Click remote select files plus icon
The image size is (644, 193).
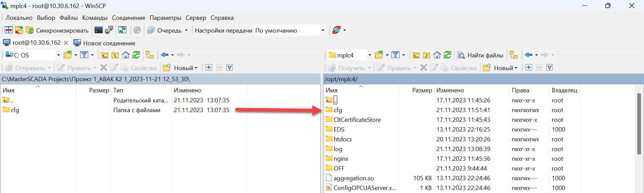[529, 67]
